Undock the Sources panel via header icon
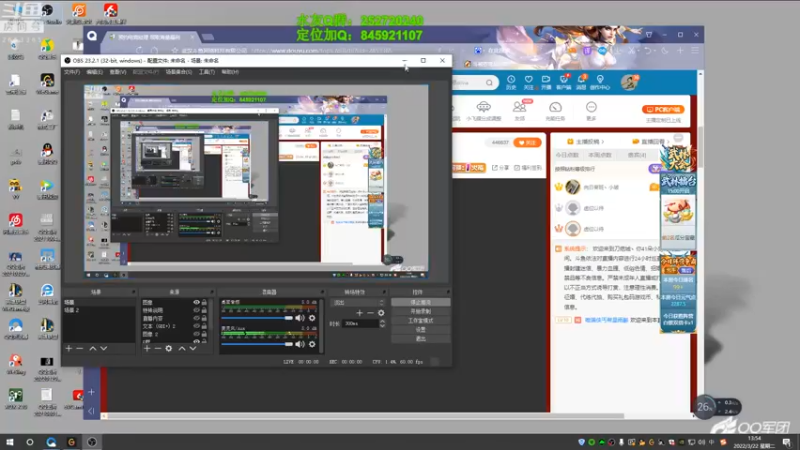Screen dimensions: 800x450 coord(212,292)
